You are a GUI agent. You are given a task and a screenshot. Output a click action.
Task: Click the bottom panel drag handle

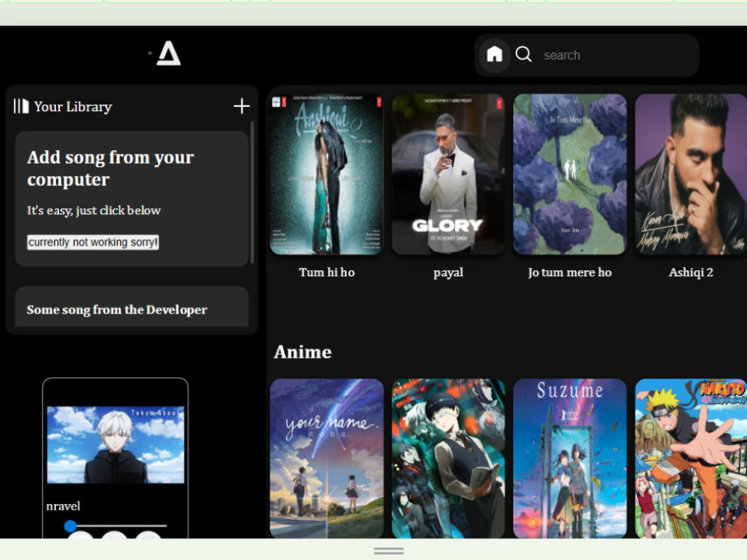coord(388,551)
